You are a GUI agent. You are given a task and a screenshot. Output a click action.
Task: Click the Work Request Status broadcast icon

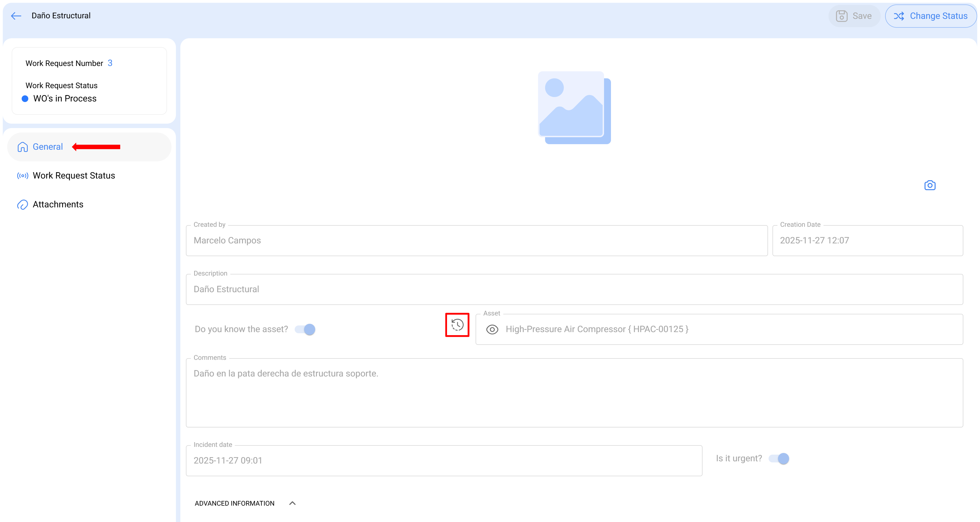pos(23,176)
